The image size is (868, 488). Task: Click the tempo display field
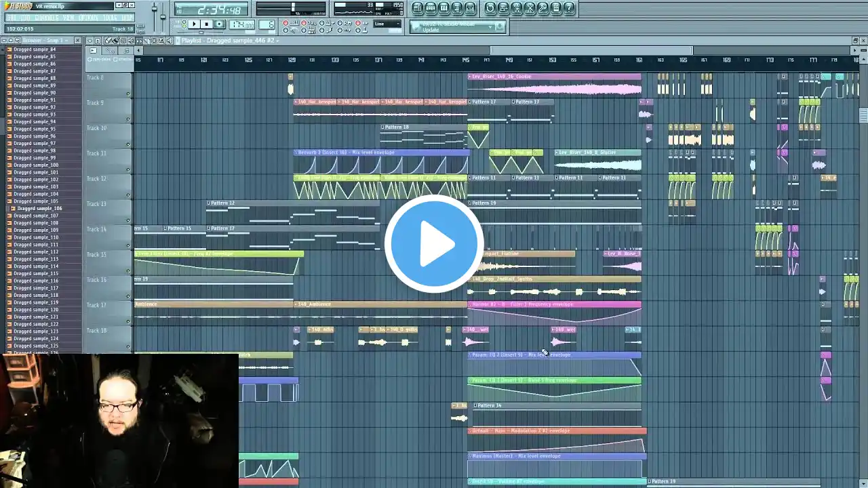(x=241, y=24)
